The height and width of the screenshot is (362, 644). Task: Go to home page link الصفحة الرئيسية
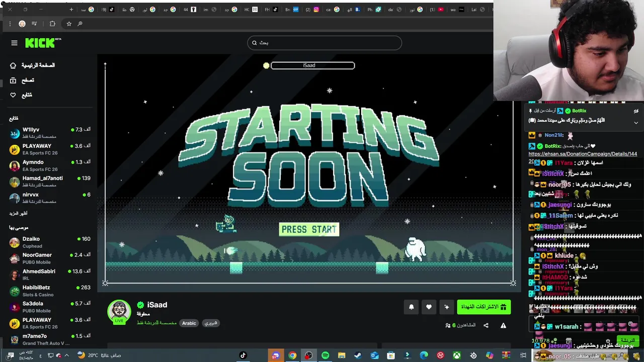[32, 65]
